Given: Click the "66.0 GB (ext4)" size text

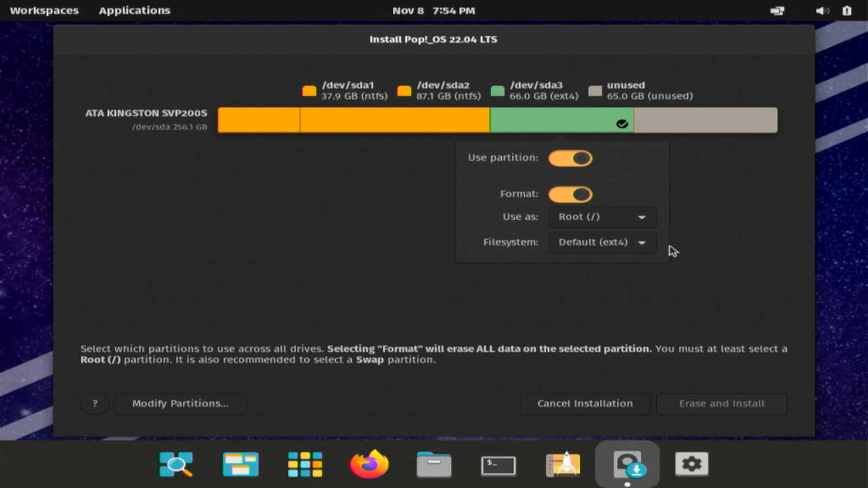Looking at the screenshot, I should tap(544, 96).
